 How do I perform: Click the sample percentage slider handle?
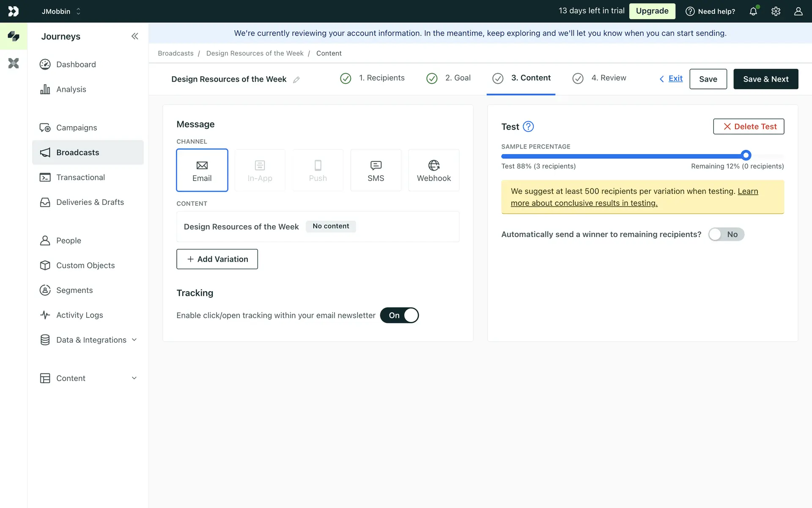coord(746,155)
